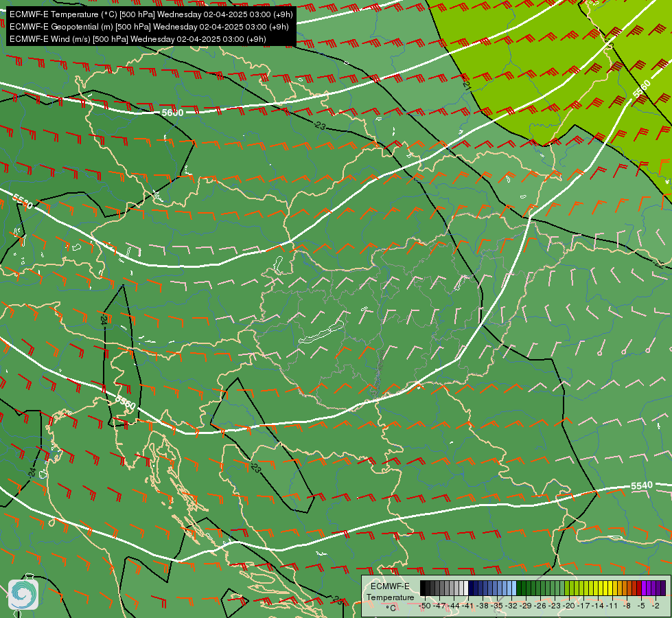Click the -17 tick label on the colorbar

tap(583, 606)
